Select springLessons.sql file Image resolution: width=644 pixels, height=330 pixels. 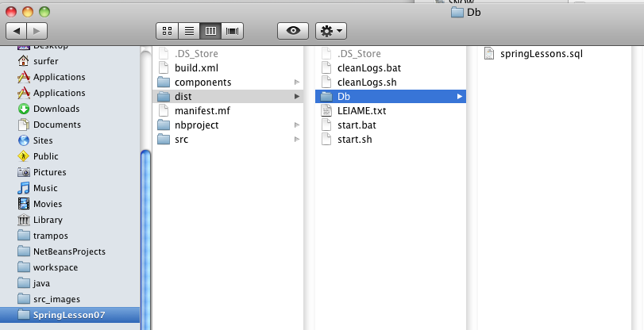tap(554, 54)
